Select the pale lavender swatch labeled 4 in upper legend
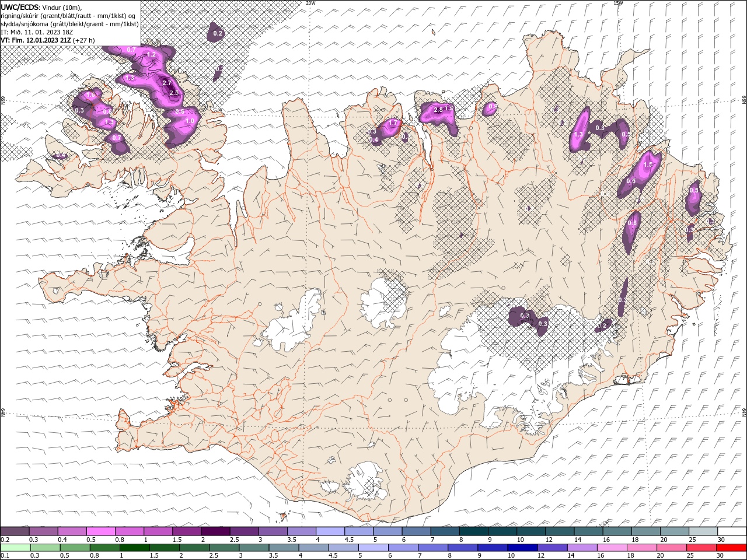 pos(330,531)
